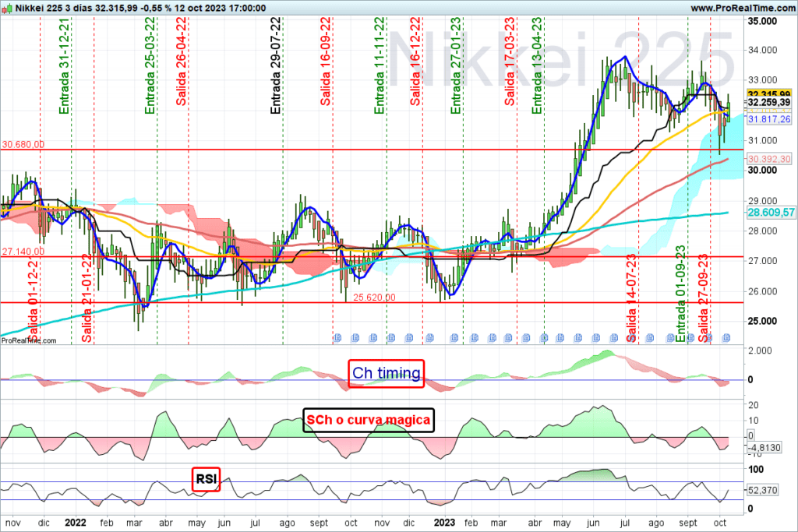The width and height of the screenshot is (798, 532).
Task: Click the 25.620,00 support line label
Action: [x=374, y=297]
